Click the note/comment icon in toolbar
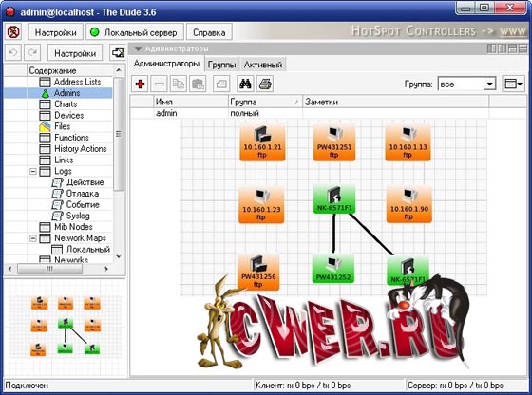The width and height of the screenshot is (532, 395). 221,84
